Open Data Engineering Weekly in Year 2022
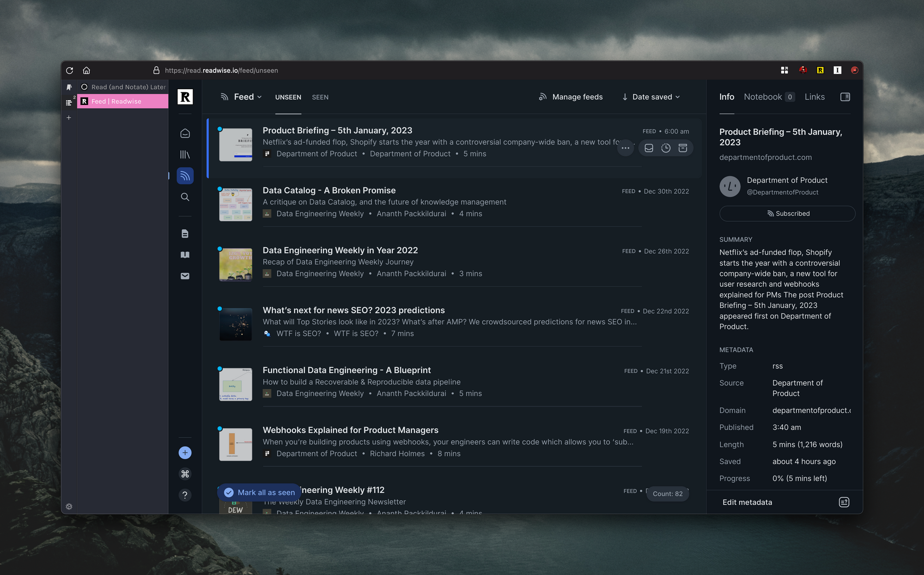This screenshot has height=575, width=924. point(340,250)
